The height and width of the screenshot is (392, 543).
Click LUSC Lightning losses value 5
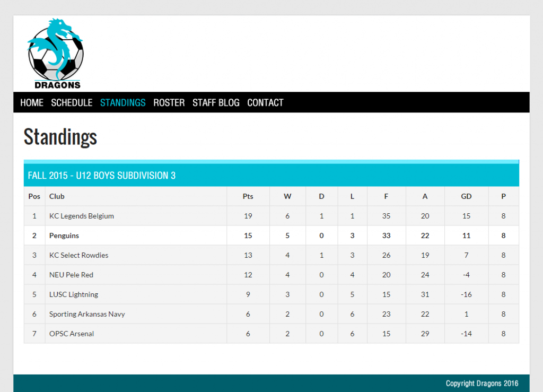pos(352,295)
